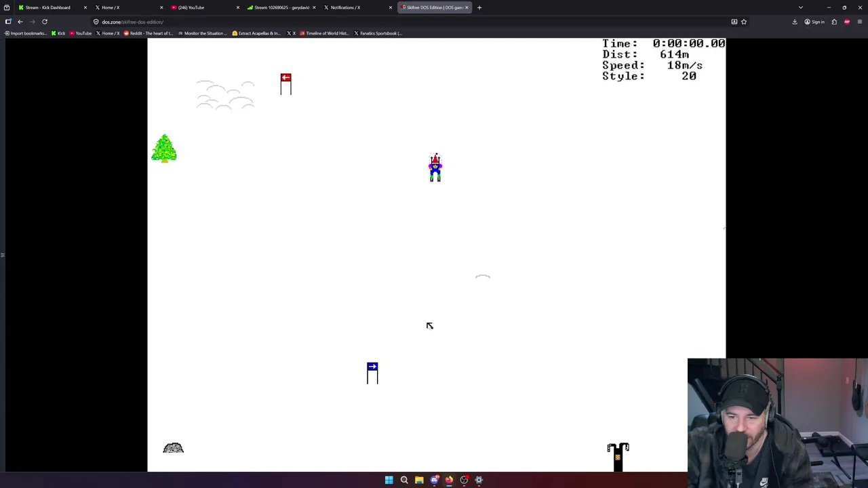The height and width of the screenshot is (488, 868).
Task: Toggle the browser sidebar button
Action: click(8, 22)
